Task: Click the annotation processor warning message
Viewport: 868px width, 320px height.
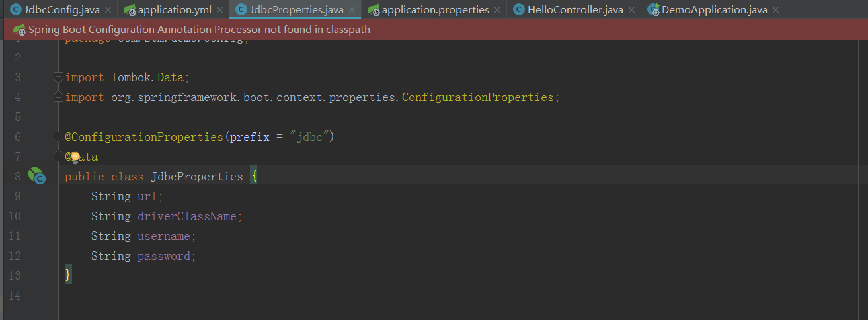Action: click(199, 29)
